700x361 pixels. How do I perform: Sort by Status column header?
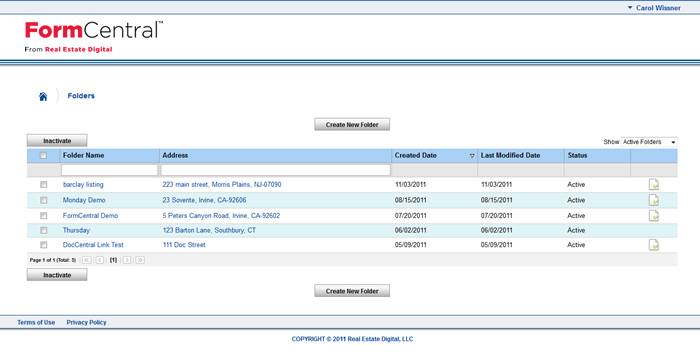pyautogui.click(x=577, y=155)
